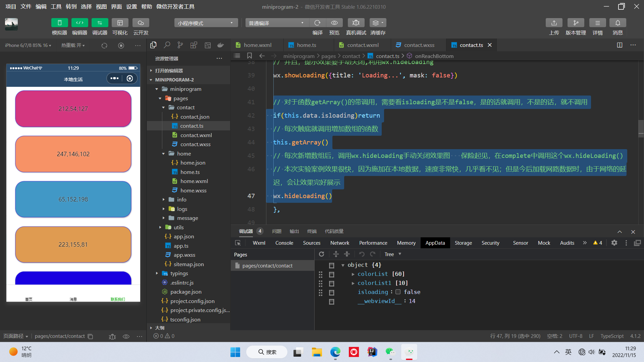The width and height of the screenshot is (644, 362).
Task: Click split editor icon
Action: click(x=620, y=45)
